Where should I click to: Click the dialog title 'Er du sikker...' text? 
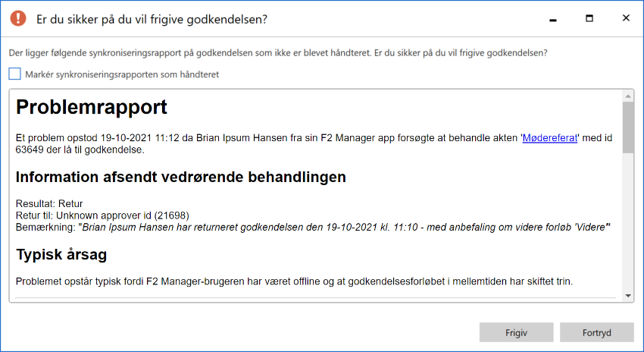pos(152,19)
